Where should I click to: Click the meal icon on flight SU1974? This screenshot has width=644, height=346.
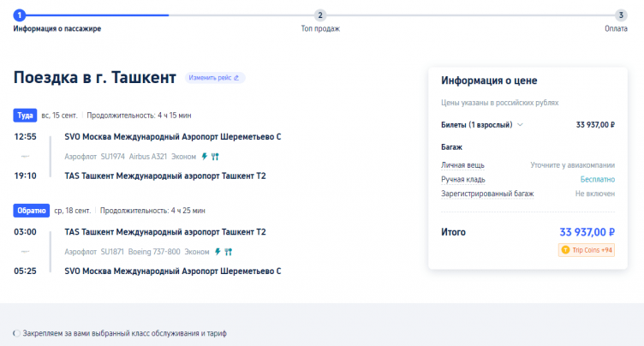tap(215, 157)
